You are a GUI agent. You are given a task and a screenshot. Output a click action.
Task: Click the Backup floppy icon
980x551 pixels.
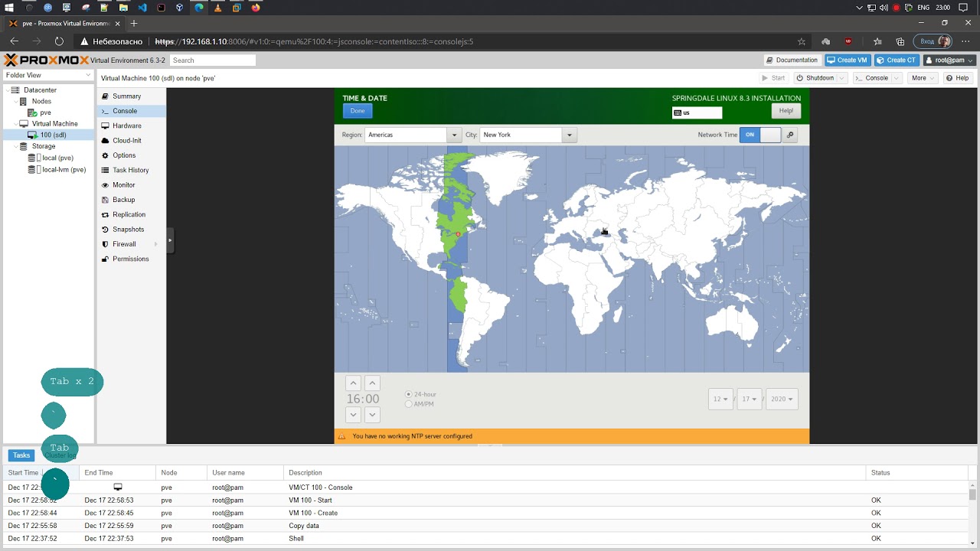point(106,200)
